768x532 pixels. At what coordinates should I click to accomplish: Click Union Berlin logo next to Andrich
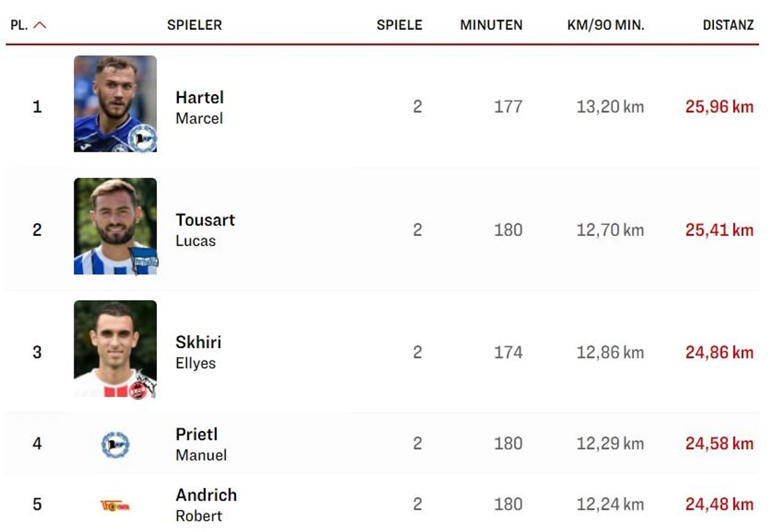click(x=115, y=506)
